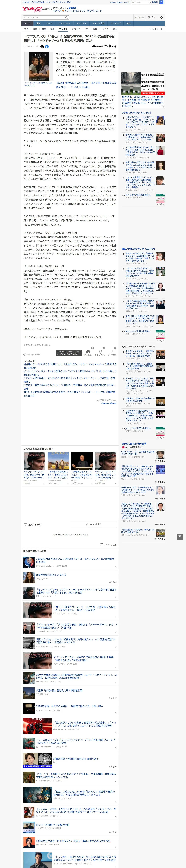The width and height of the screenshot is (186, 868).
Task: Open the Yahoo! JAPAN News logo
Action: pos(37,9)
